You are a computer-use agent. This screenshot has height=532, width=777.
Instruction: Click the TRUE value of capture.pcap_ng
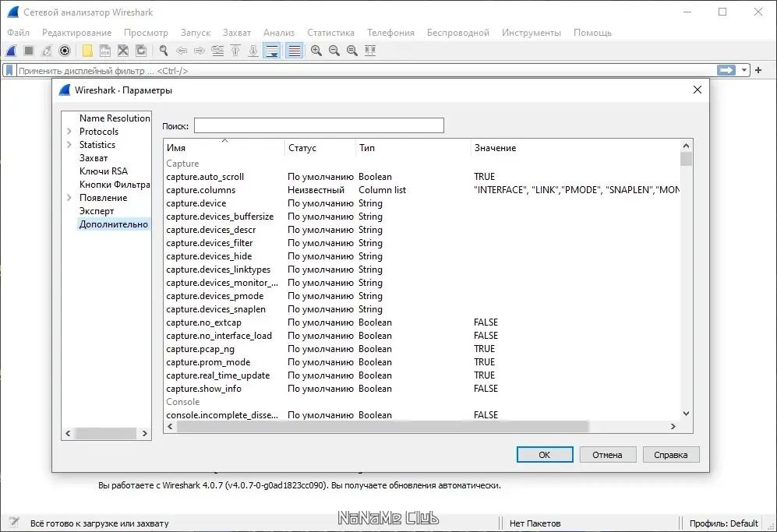coord(484,349)
